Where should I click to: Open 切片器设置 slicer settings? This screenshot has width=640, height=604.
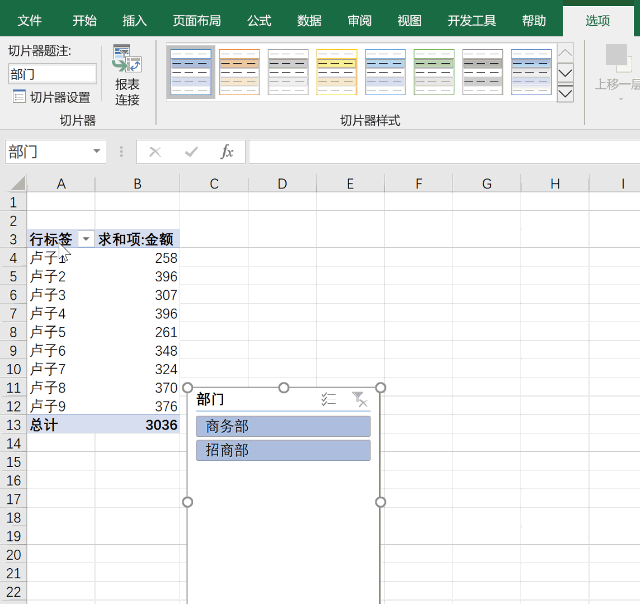pyautogui.click(x=51, y=97)
